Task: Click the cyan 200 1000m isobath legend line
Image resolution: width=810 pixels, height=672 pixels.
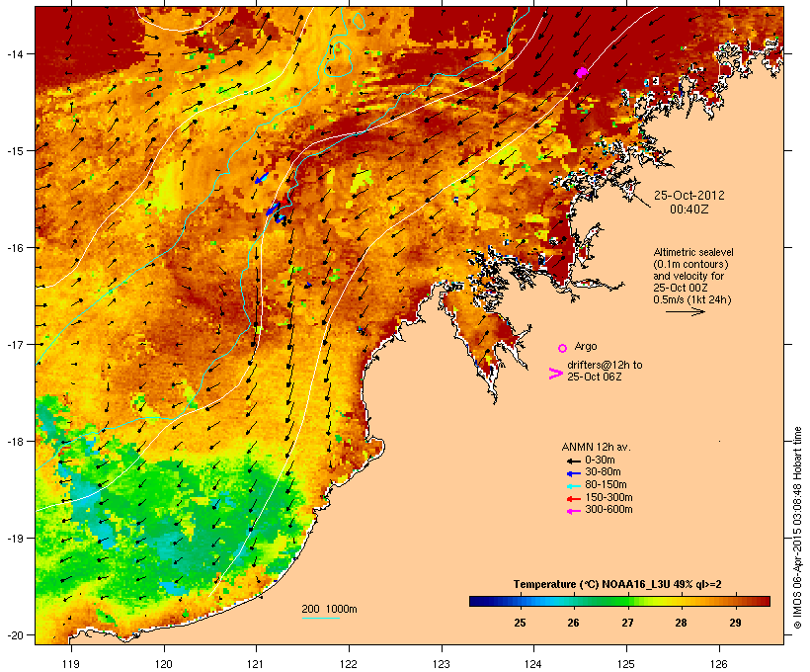Action: 320,618
